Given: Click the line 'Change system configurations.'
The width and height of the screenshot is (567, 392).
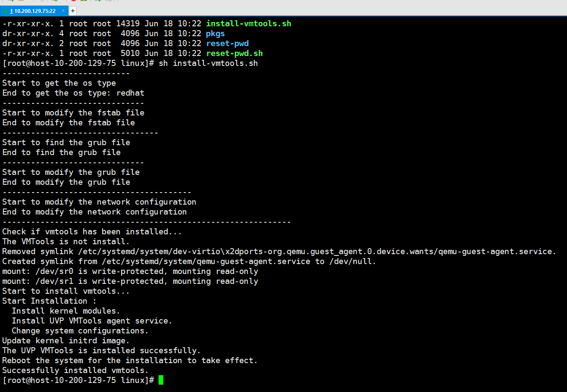Looking at the screenshot, I should click(x=80, y=331).
